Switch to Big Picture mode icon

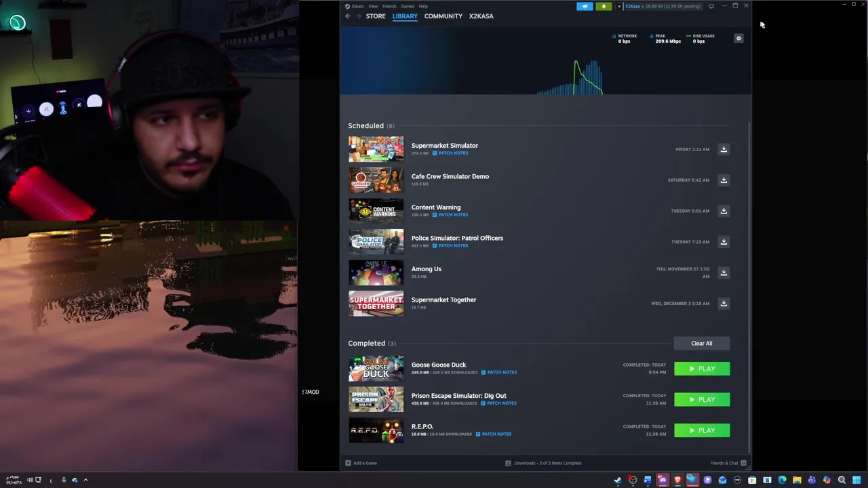click(711, 6)
